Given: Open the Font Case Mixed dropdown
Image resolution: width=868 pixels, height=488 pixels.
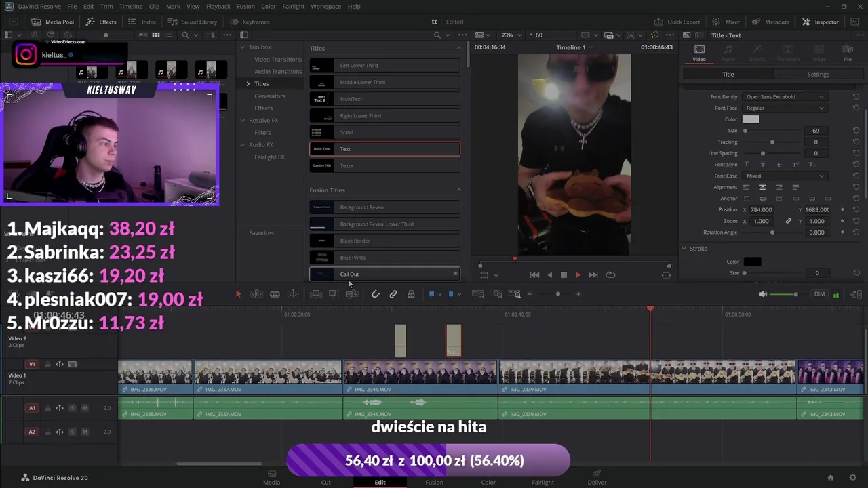Looking at the screenshot, I should 785,176.
